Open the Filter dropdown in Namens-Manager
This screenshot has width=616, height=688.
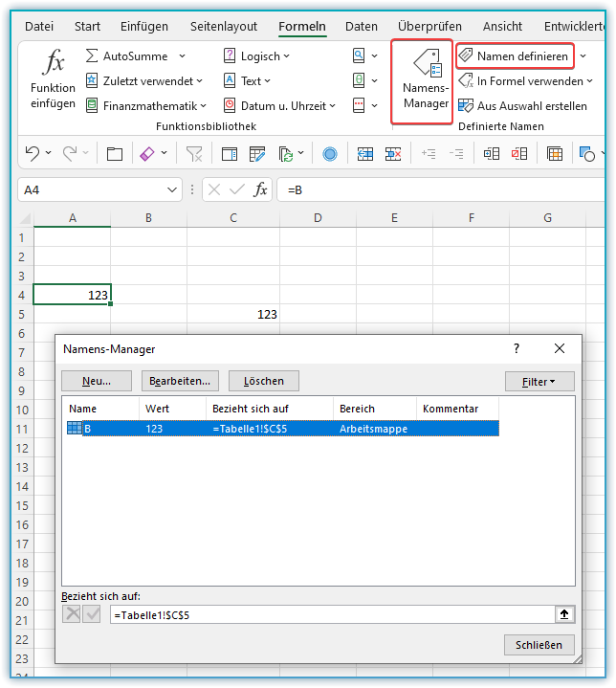pyautogui.click(x=539, y=381)
